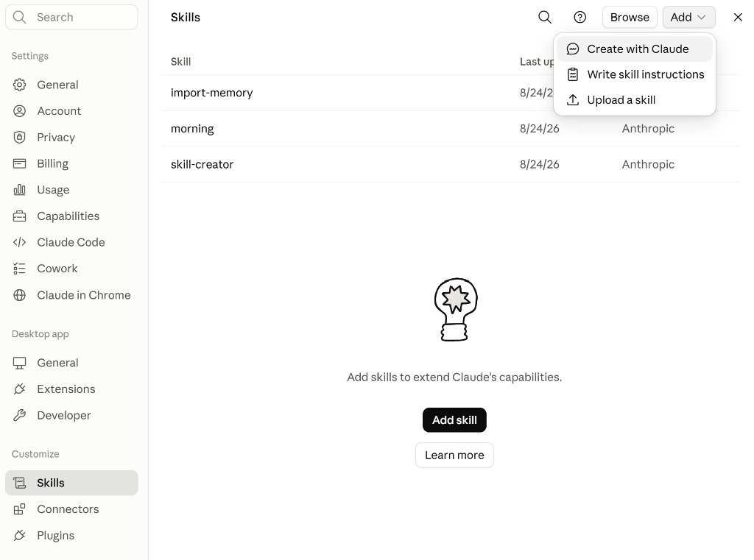This screenshot has height=560, width=754.
Task: Click the Usage bar chart icon
Action: point(19,190)
